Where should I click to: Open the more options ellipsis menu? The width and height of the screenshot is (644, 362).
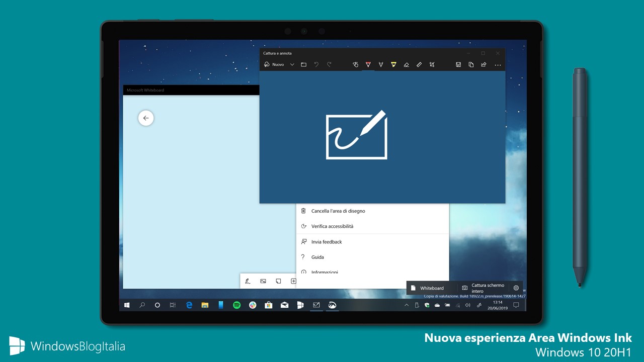pos(498,65)
